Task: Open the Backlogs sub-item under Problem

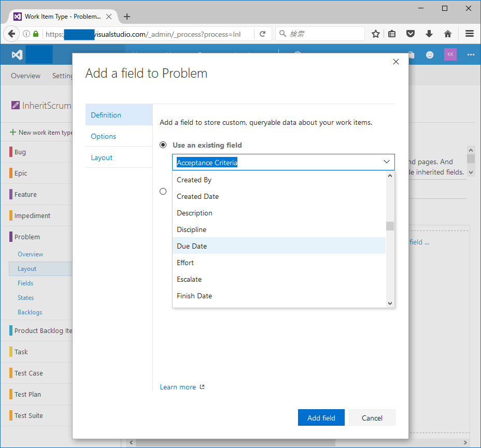Action: coord(30,312)
